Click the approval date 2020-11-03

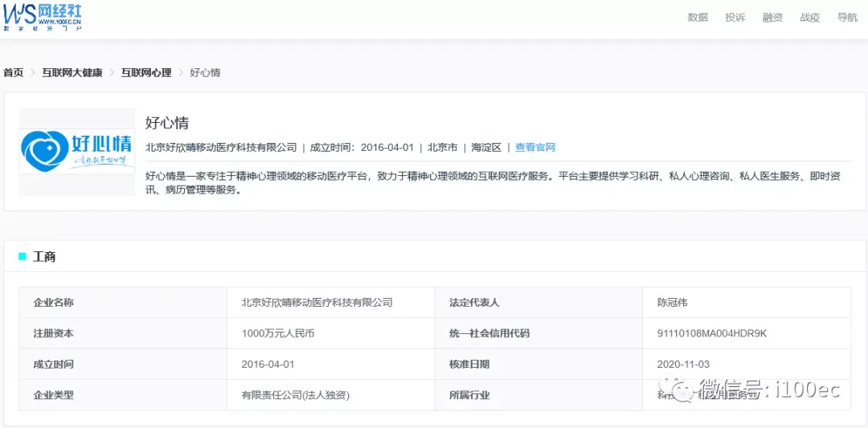point(683,365)
